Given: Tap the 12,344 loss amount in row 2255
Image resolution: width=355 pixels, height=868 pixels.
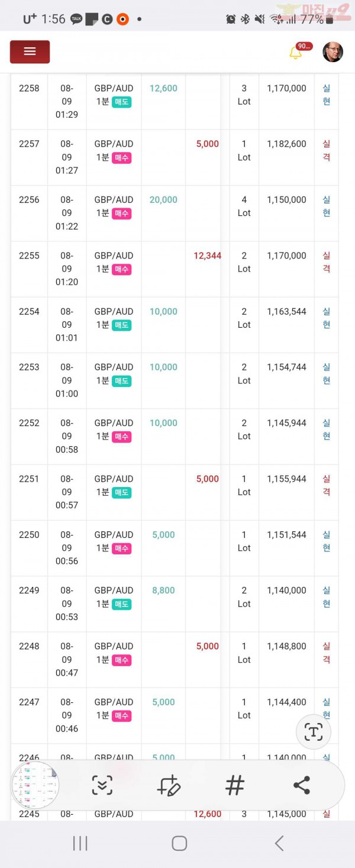Looking at the screenshot, I should (207, 256).
